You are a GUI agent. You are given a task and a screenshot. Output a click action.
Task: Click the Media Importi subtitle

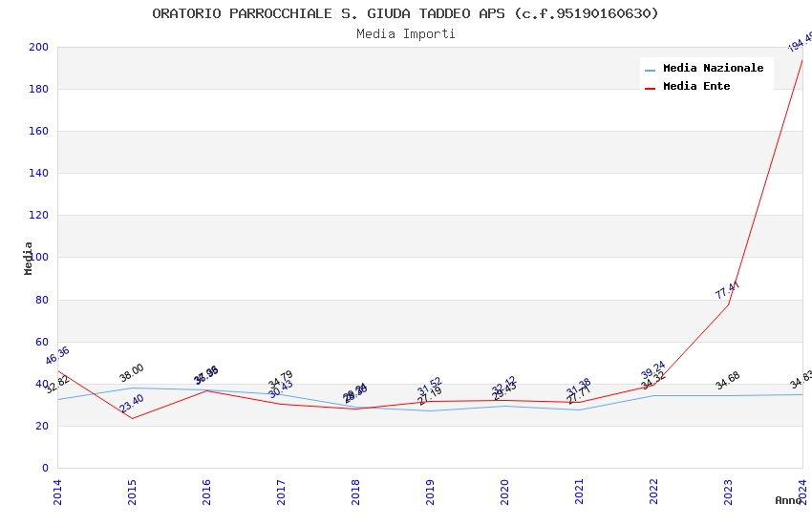click(x=405, y=34)
